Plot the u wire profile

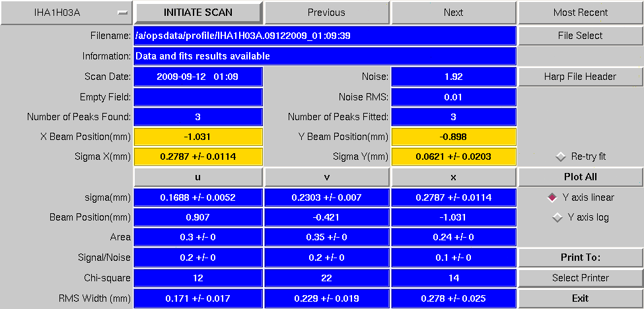(x=198, y=177)
